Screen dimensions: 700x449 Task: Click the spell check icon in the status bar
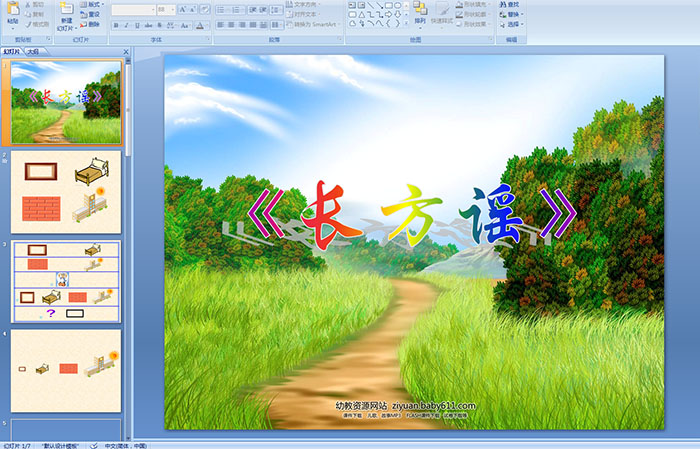point(94,445)
